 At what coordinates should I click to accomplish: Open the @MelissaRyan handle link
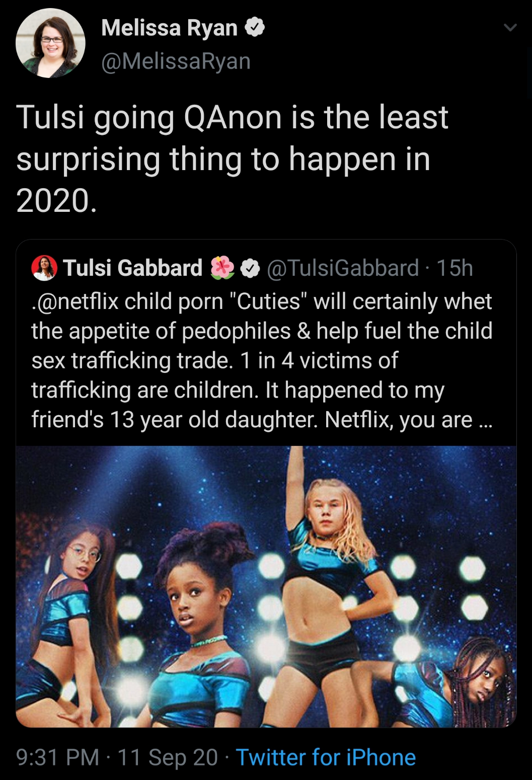point(176,61)
